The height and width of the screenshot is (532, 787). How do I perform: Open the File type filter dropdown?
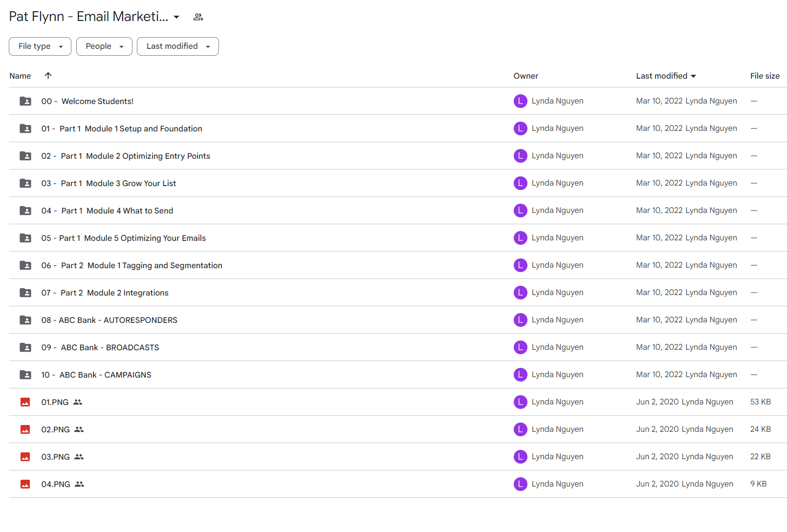point(40,46)
